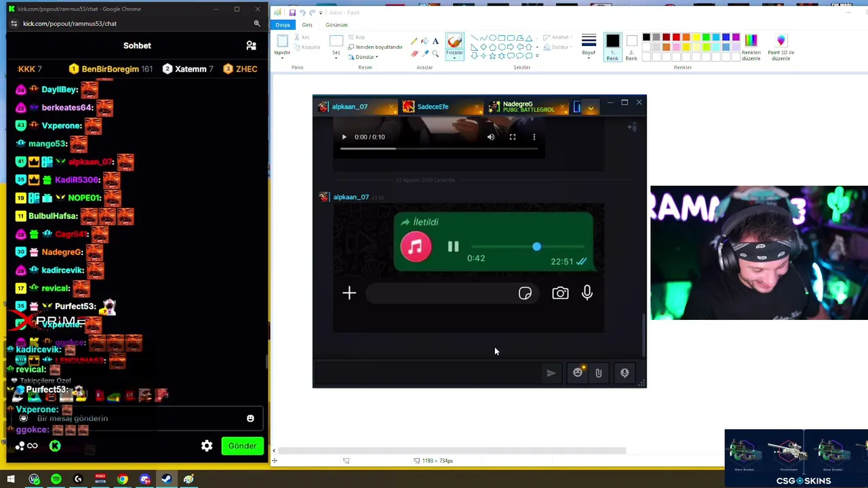Screen dimensions: 868x488
Task: Click the microphone icon beside the camera
Action: (x=587, y=292)
